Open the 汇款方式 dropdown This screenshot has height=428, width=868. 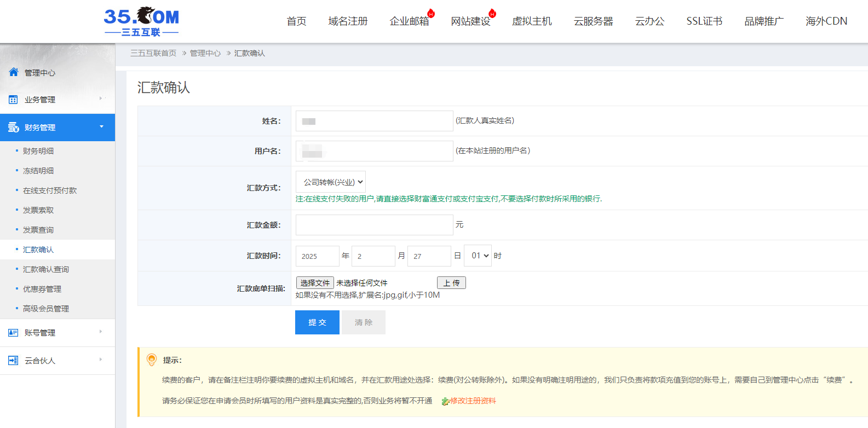[x=331, y=182]
